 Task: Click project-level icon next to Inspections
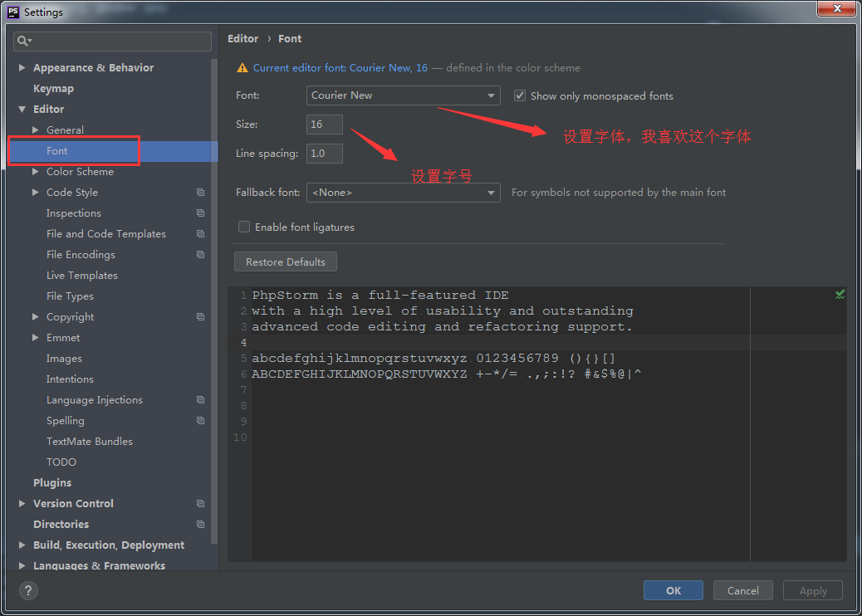tap(200, 213)
